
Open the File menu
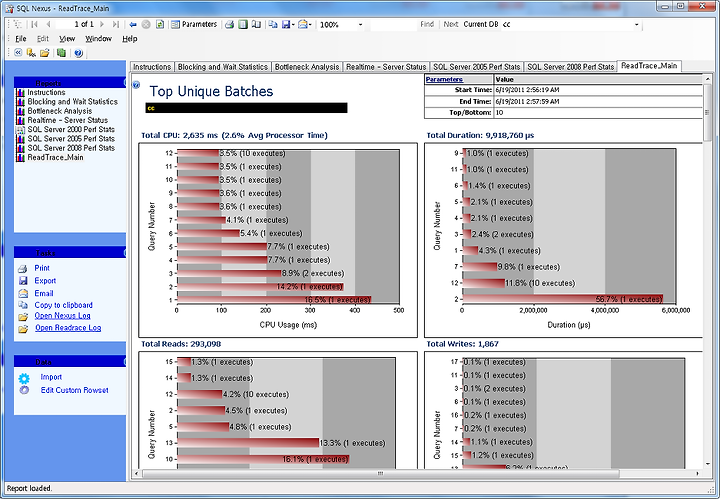point(21,39)
